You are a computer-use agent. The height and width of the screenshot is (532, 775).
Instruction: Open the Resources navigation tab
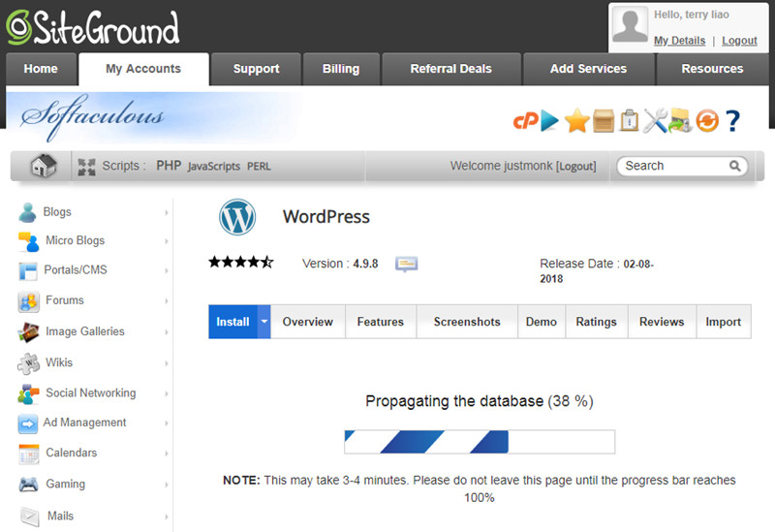[x=712, y=69]
